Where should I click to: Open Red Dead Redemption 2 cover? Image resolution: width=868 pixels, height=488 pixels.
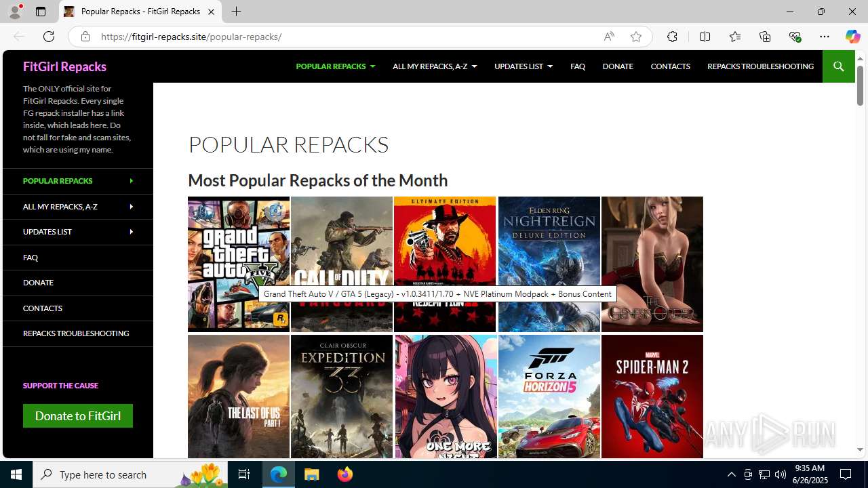[x=445, y=264]
